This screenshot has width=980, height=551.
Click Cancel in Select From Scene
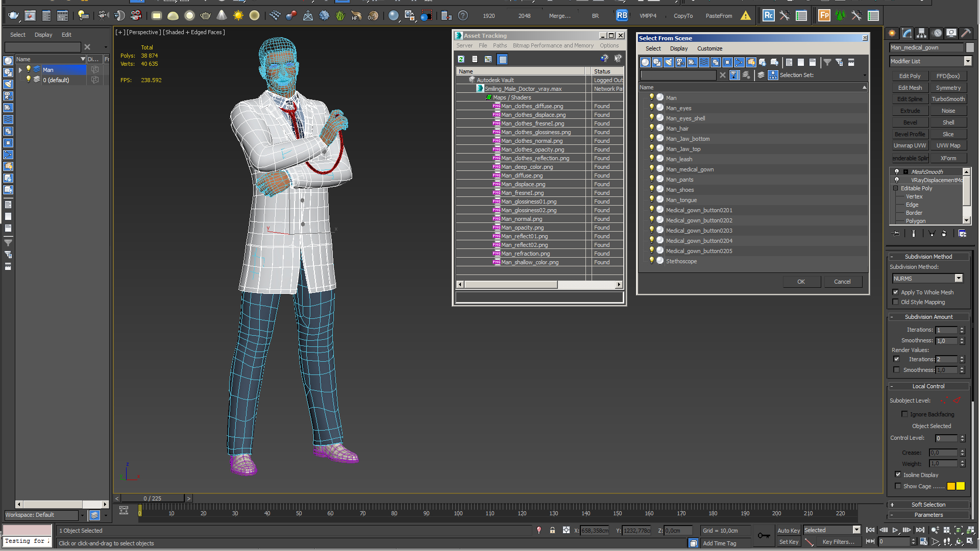pos(842,282)
